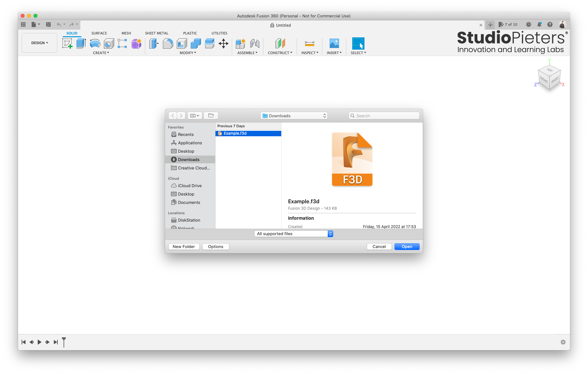Select the Offset Face tool

point(210,43)
